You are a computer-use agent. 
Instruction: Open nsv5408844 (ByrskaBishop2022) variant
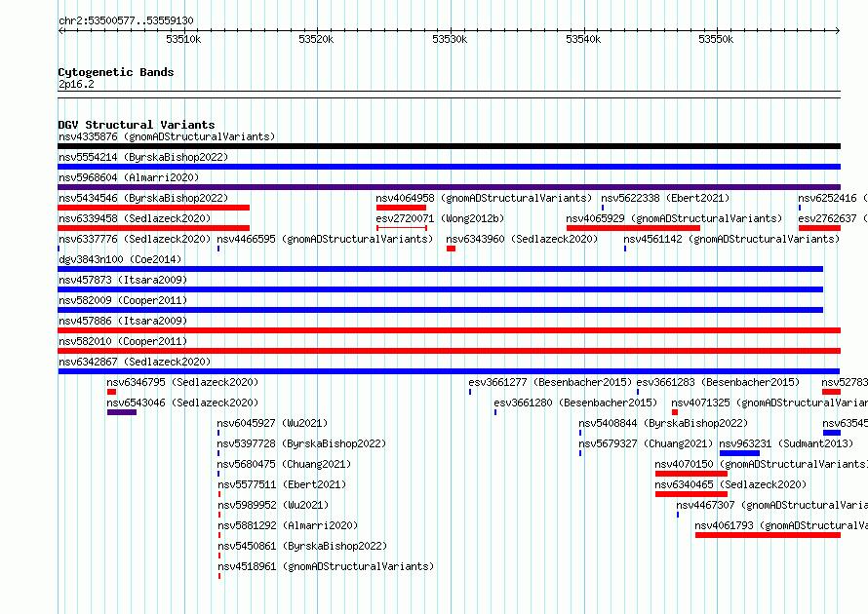[663, 423]
